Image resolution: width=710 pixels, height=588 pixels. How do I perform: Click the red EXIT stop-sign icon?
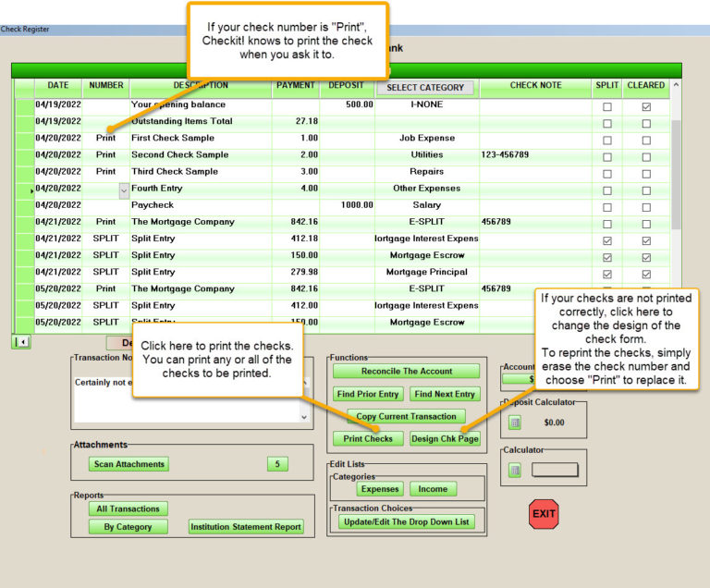[x=544, y=513]
